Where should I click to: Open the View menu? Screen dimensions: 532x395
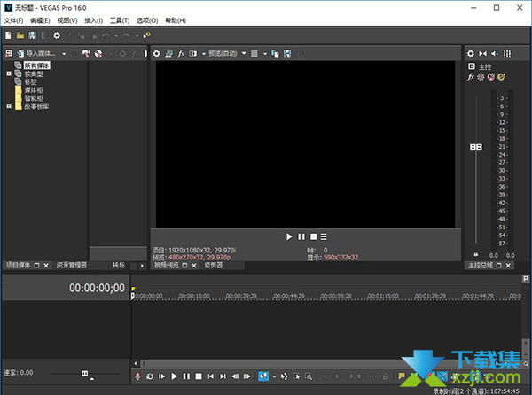[67, 20]
